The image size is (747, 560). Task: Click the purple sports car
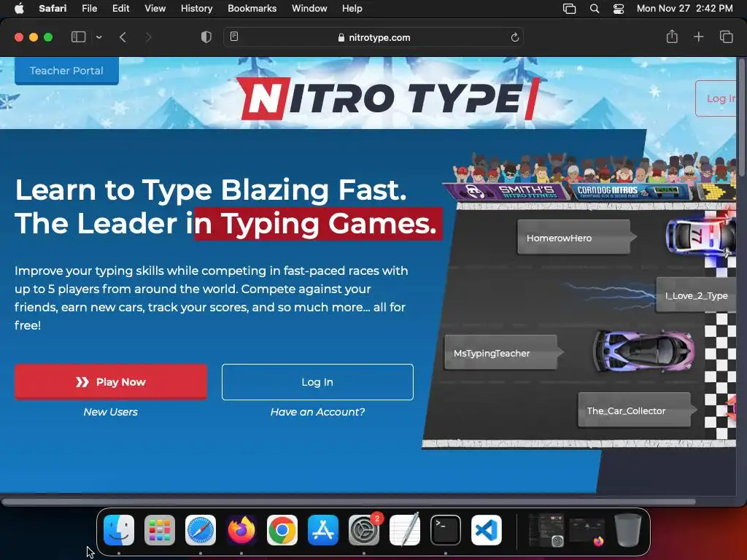[x=643, y=351]
